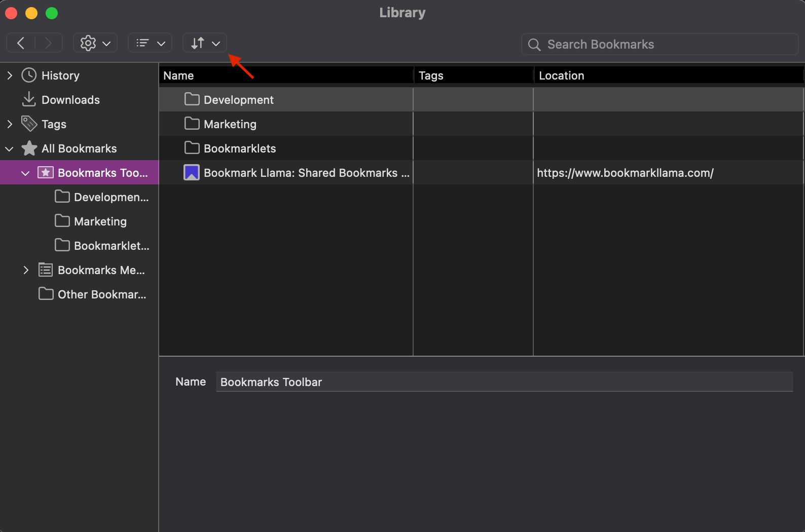Click All Bookmarks label in sidebar
The height and width of the screenshot is (532, 805).
[79, 148]
